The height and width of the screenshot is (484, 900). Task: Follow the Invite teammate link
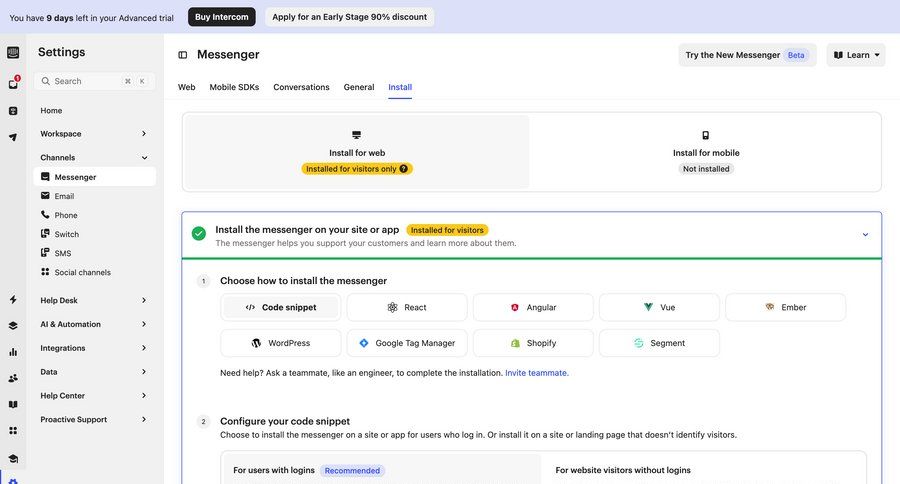tap(537, 373)
